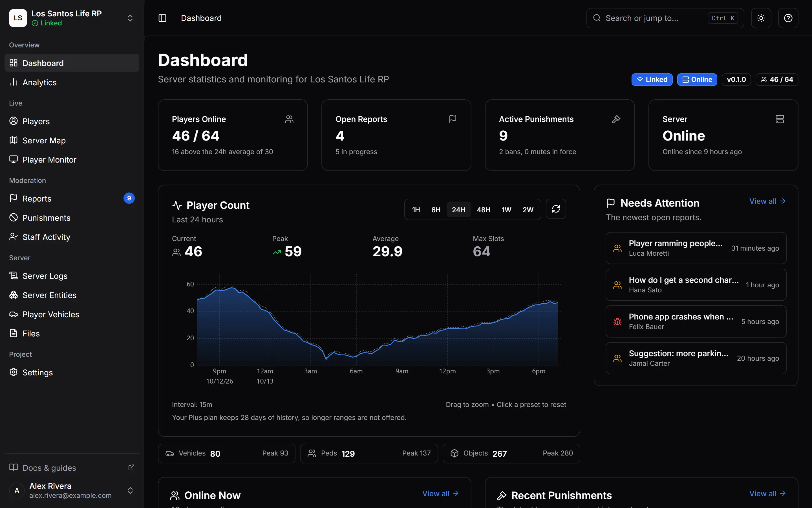Click the Reports unread badge showing 9
Image resolution: width=812 pixels, height=508 pixels.
[129, 198]
